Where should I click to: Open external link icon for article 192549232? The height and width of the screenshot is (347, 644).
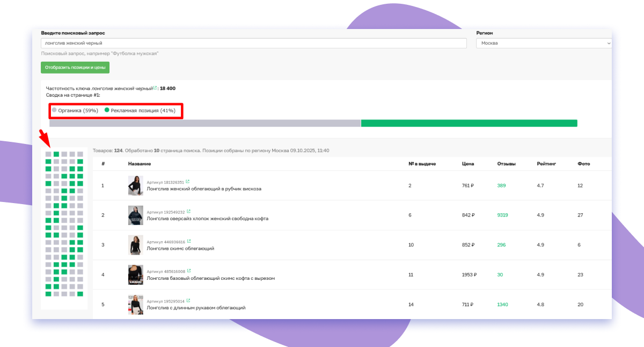(188, 212)
